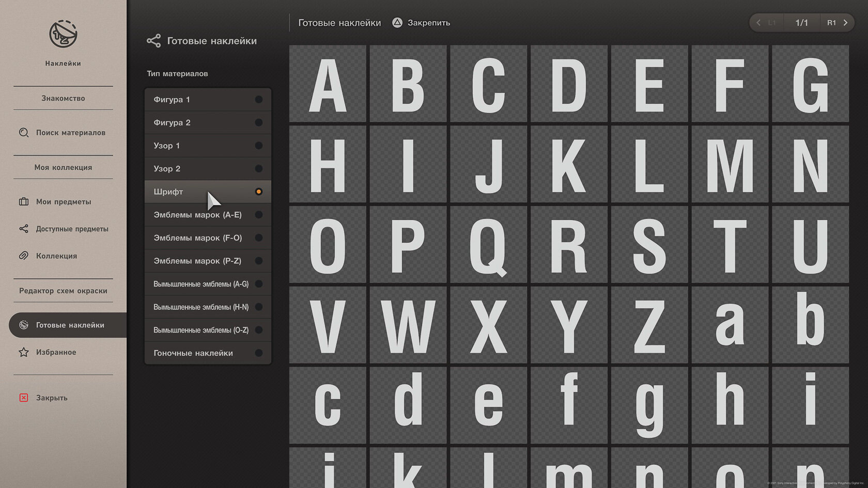Select the uppercase letter A sticker
This screenshot has width=868, height=488.
[x=328, y=84]
